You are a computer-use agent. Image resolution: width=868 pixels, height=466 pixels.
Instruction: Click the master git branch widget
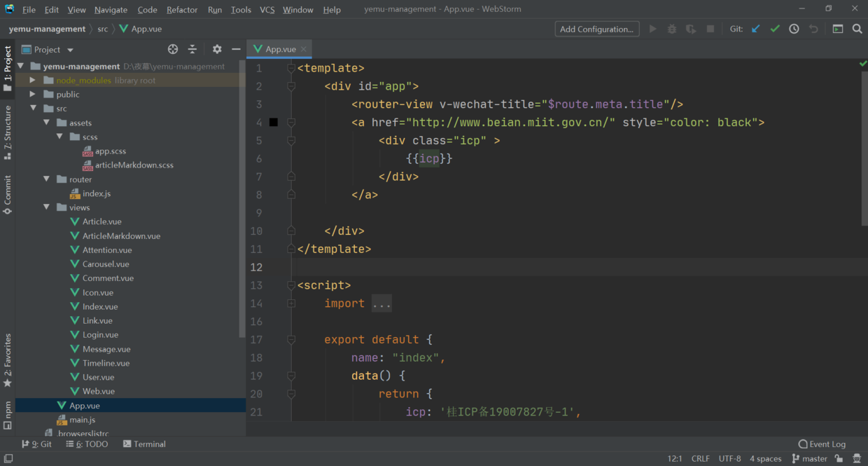pyautogui.click(x=809, y=458)
